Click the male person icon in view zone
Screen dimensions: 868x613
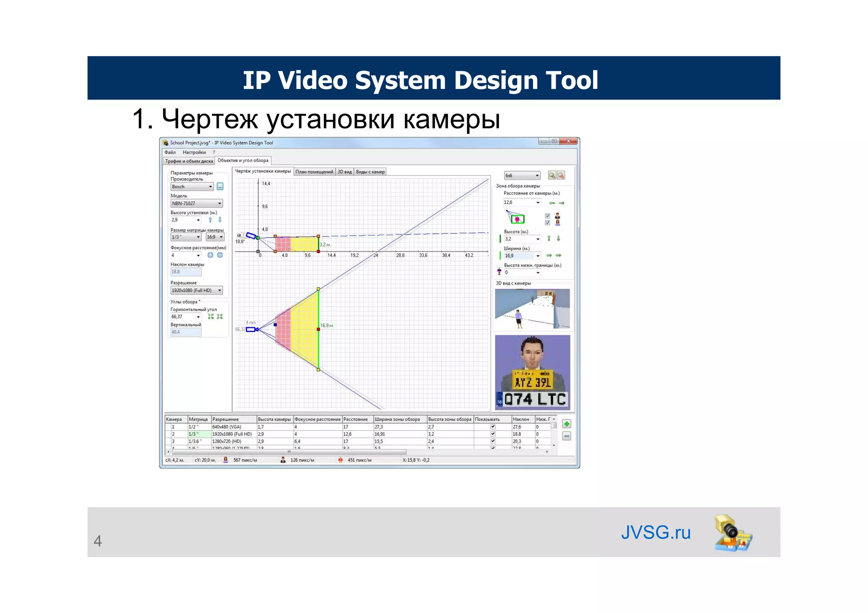click(557, 216)
